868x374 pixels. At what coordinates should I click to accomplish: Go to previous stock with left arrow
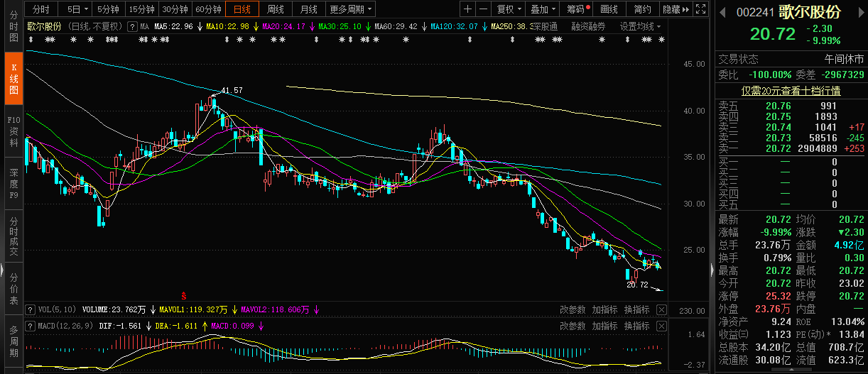[x=723, y=13]
